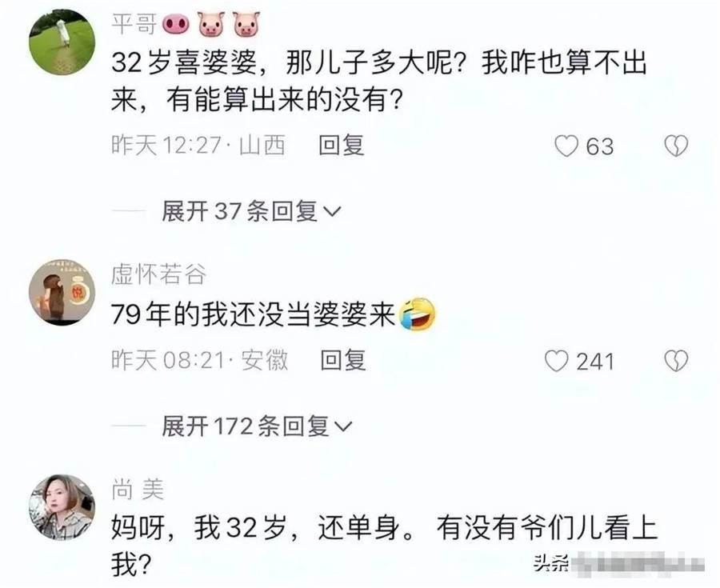This screenshot has width=720, height=588.
Task: Expand 172 replies under 虚怀若谷's comment
Action: (x=256, y=426)
